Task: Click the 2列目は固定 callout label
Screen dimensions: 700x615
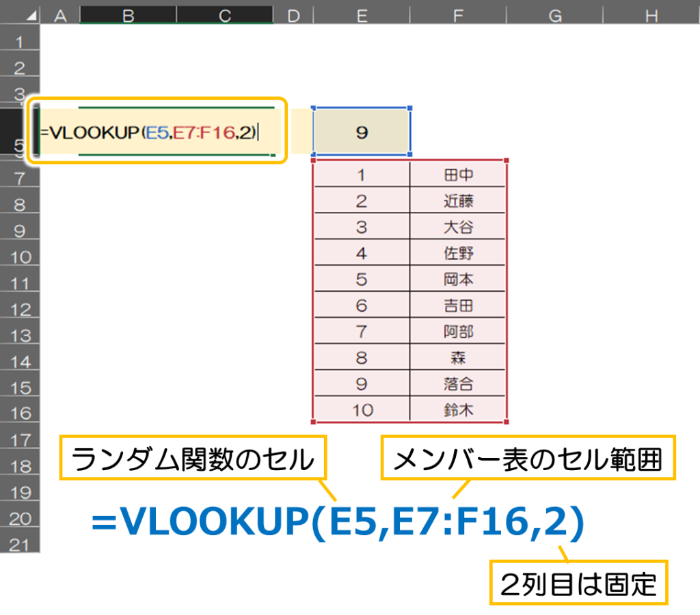Action: coord(578,583)
